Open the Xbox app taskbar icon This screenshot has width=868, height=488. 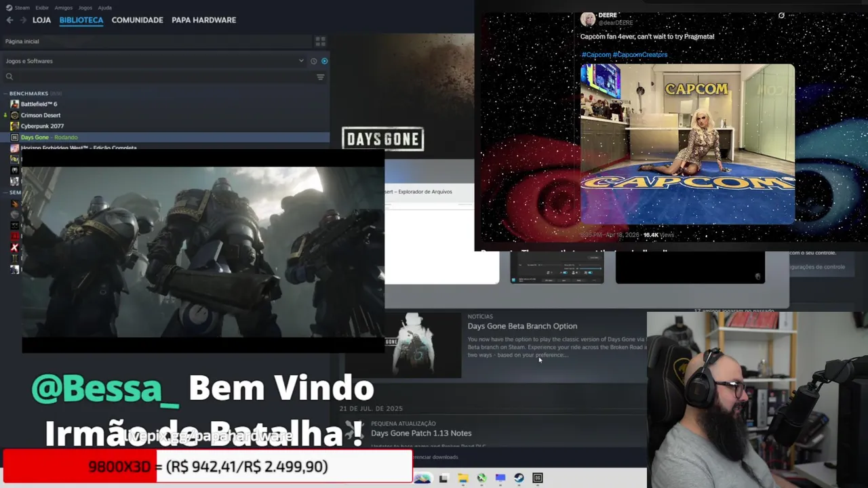tap(481, 479)
